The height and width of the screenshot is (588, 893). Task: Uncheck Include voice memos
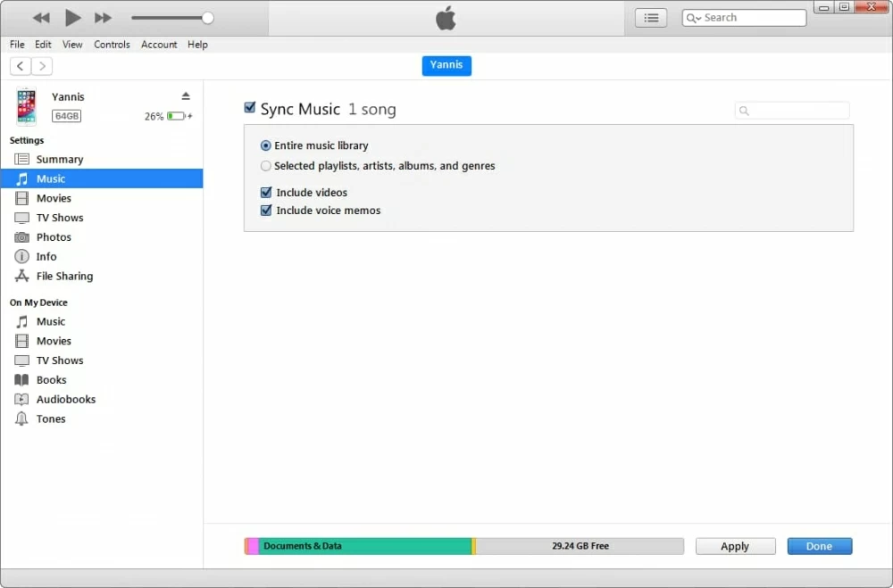[265, 211]
